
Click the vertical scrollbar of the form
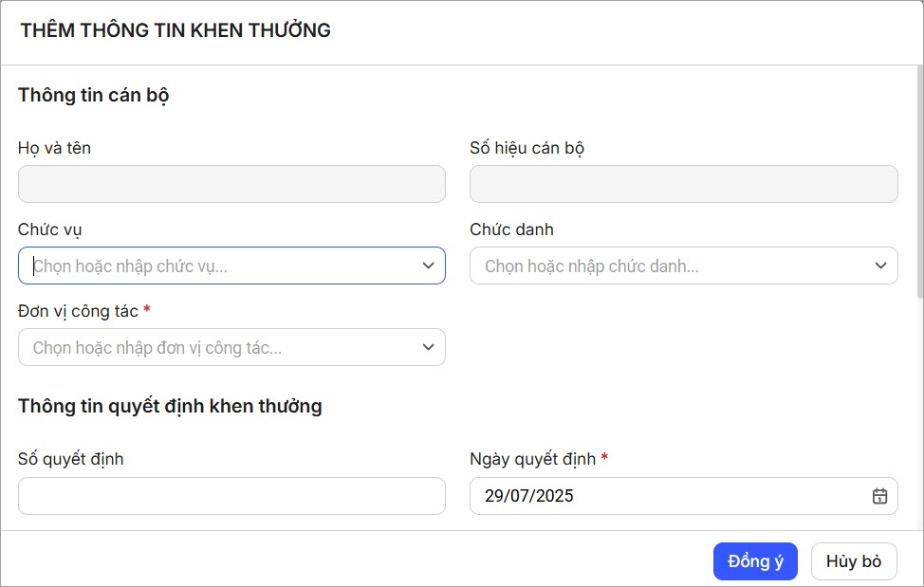pyautogui.click(x=918, y=180)
